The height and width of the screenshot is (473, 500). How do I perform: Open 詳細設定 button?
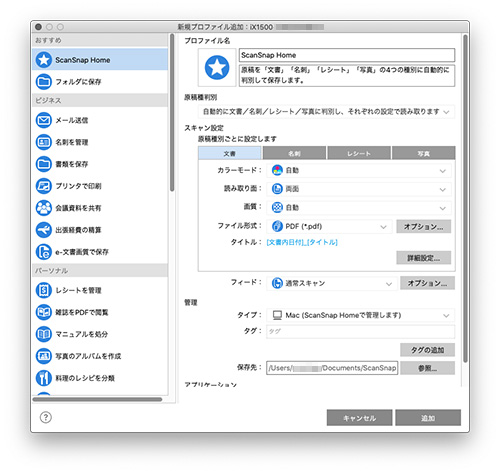(424, 258)
